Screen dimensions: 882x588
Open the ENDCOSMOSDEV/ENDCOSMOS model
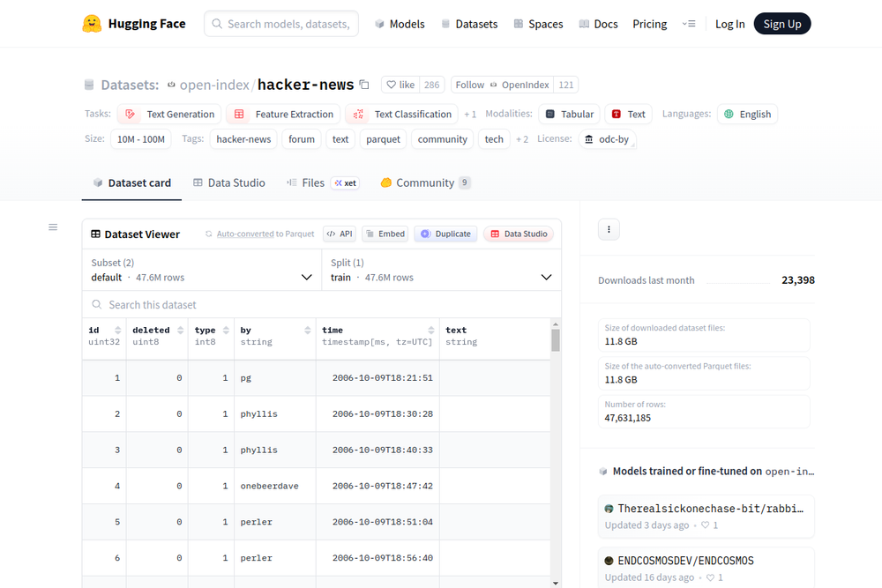pyautogui.click(x=706, y=568)
